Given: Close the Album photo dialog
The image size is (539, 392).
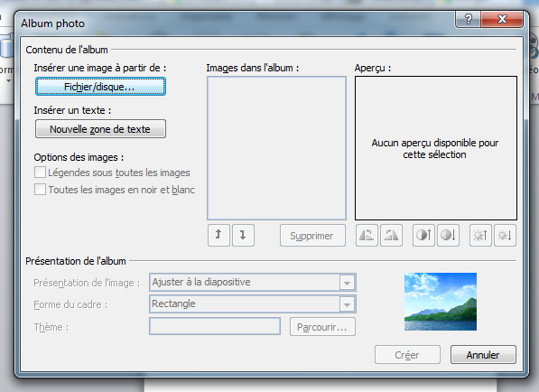Looking at the screenshot, I should [x=502, y=19].
